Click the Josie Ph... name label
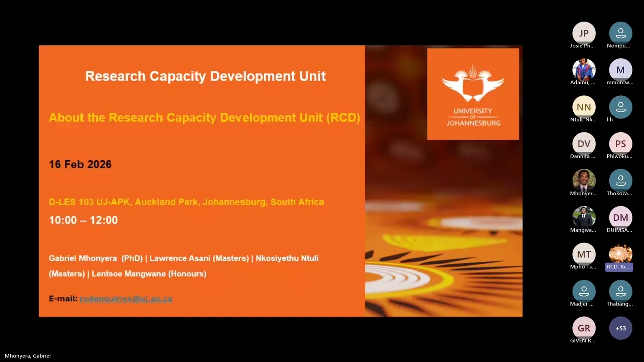The height and width of the screenshot is (362, 644). point(583,46)
